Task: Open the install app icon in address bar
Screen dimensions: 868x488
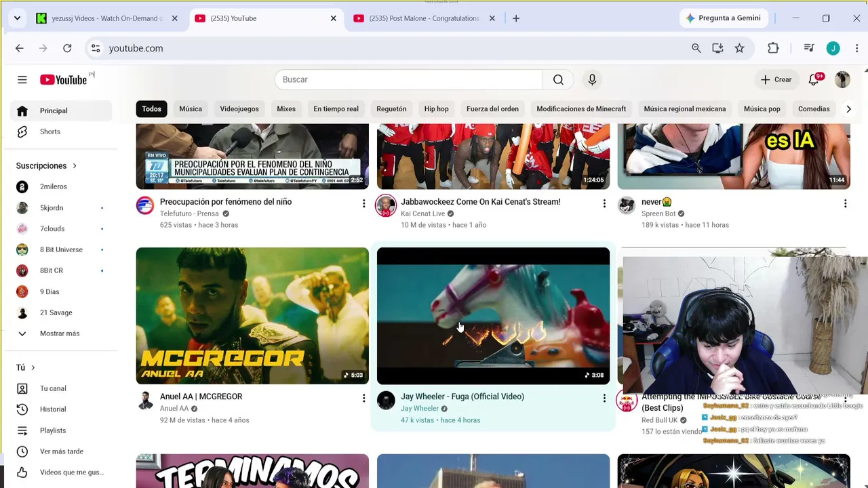Action: (x=717, y=48)
